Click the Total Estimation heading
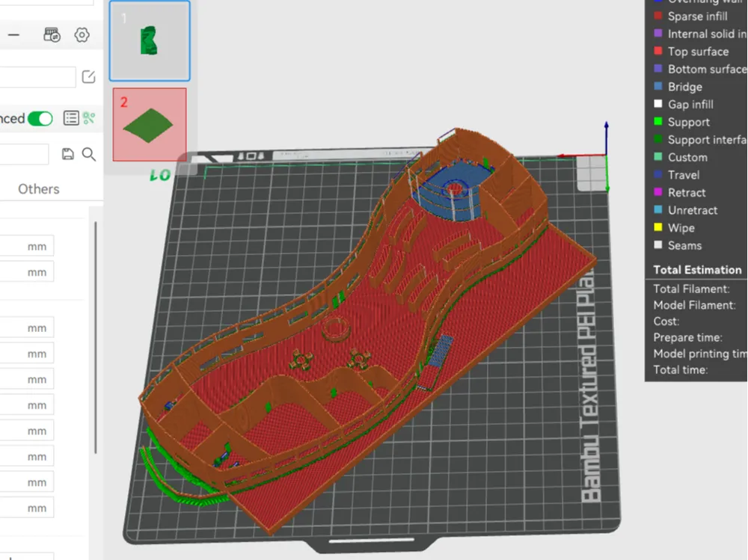The width and height of the screenshot is (748, 560). pyautogui.click(x=697, y=269)
